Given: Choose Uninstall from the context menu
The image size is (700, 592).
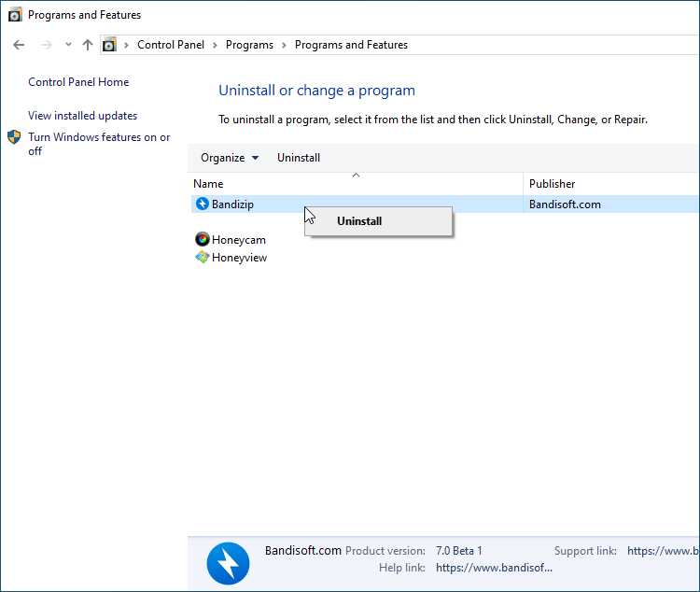Looking at the screenshot, I should click(x=359, y=221).
